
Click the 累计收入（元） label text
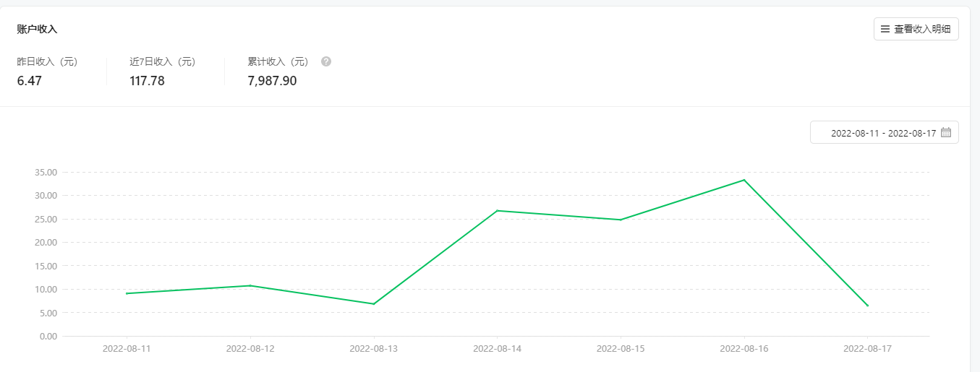click(278, 62)
